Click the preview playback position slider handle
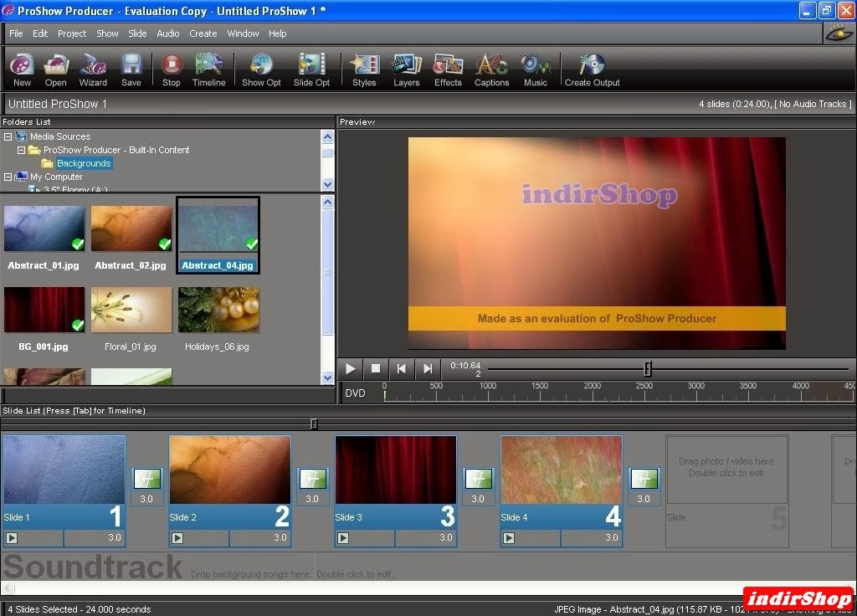This screenshot has width=857, height=616. click(x=648, y=369)
